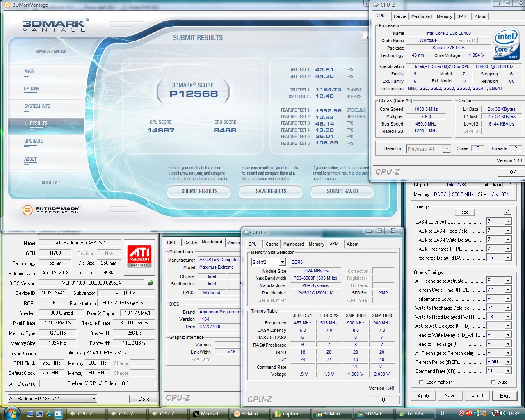This screenshot has width=525, height=420.
Task: Open ABOUT in 3DMark sidebar
Action: pos(30,159)
